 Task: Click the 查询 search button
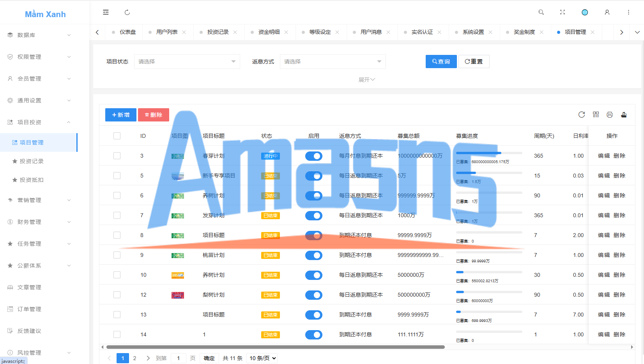[x=441, y=62]
